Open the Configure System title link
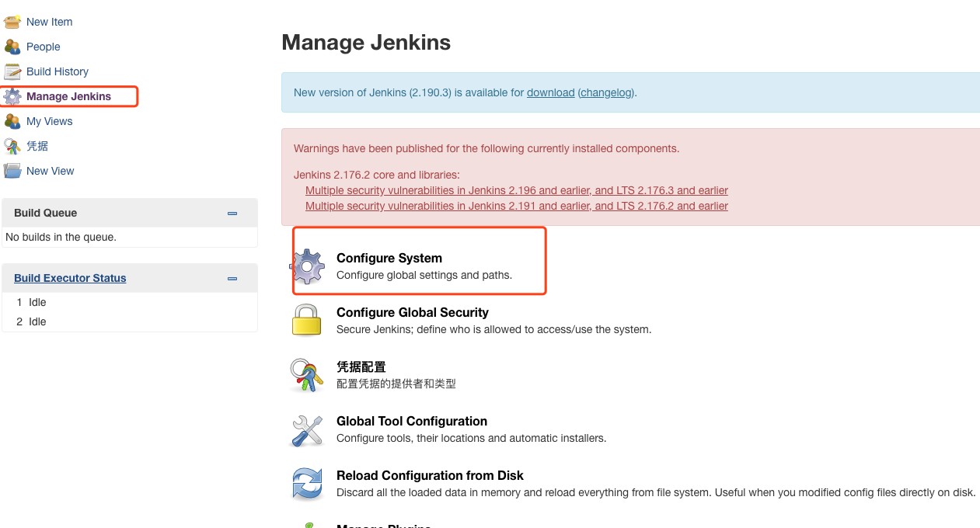980x528 pixels. 389,258
